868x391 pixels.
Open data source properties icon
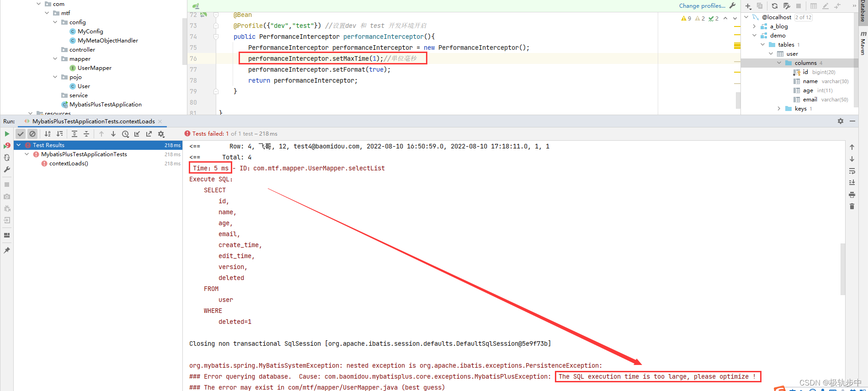click(787, 6)
